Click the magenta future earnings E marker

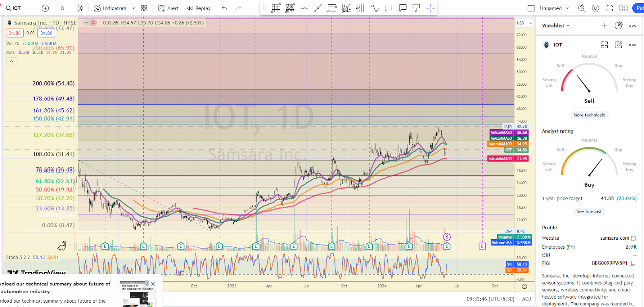[482, 246]
